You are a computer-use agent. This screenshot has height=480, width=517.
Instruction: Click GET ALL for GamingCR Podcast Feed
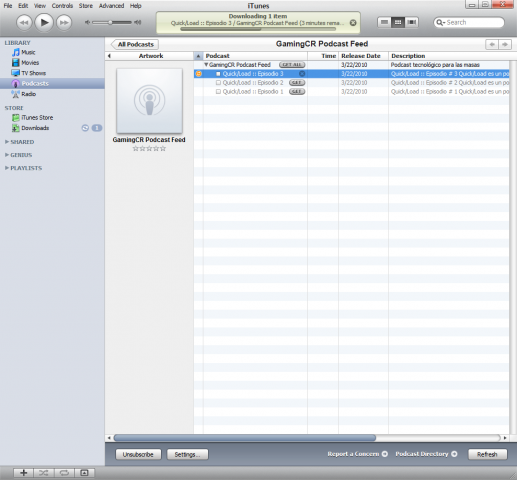(x=292, y=65)
